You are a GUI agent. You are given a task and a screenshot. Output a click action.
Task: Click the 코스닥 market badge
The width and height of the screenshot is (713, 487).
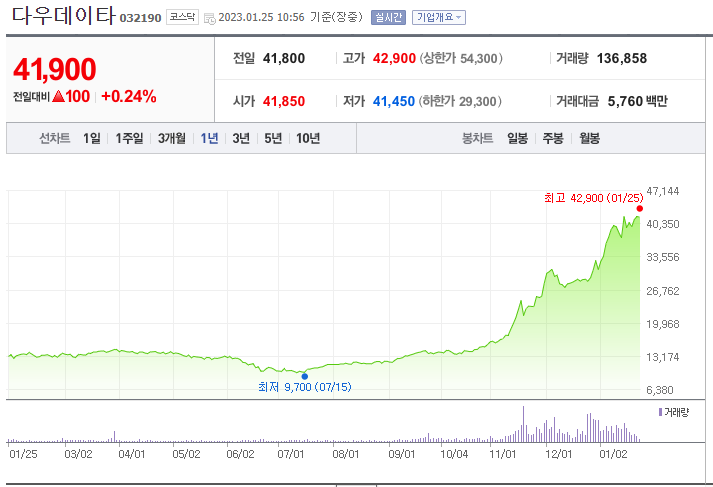(182, 17)
